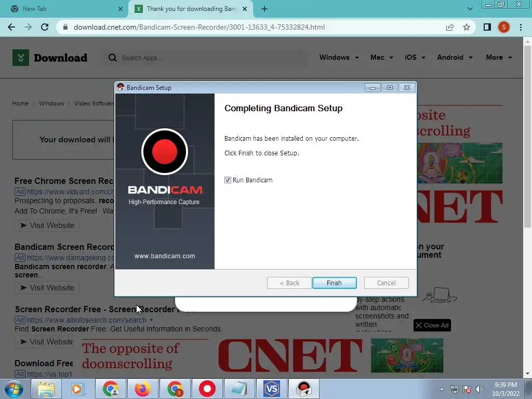Expand the More menu dropdown

point(499,57)
